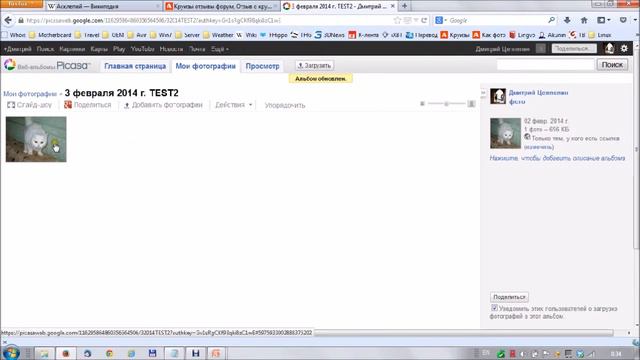Open the Мои фотографии tab
Viewport: 640px width, 360px height.
[x=205, y=66]
